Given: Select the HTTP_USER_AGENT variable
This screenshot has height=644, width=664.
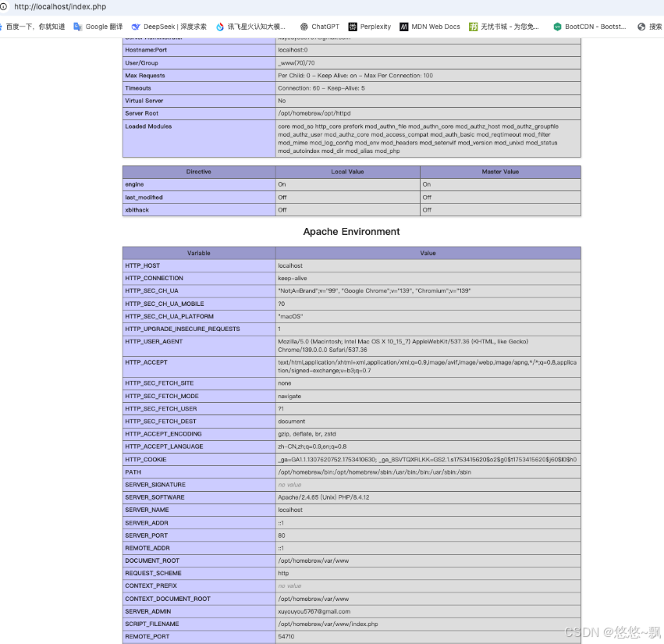Looking at the screenshot, I should click(x=154, y=341).
